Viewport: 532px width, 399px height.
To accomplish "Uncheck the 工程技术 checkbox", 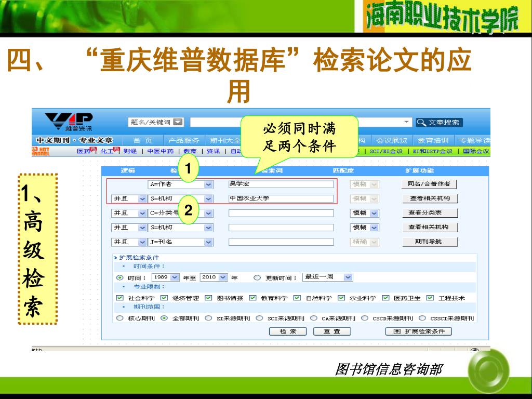I will coord(430,298).
